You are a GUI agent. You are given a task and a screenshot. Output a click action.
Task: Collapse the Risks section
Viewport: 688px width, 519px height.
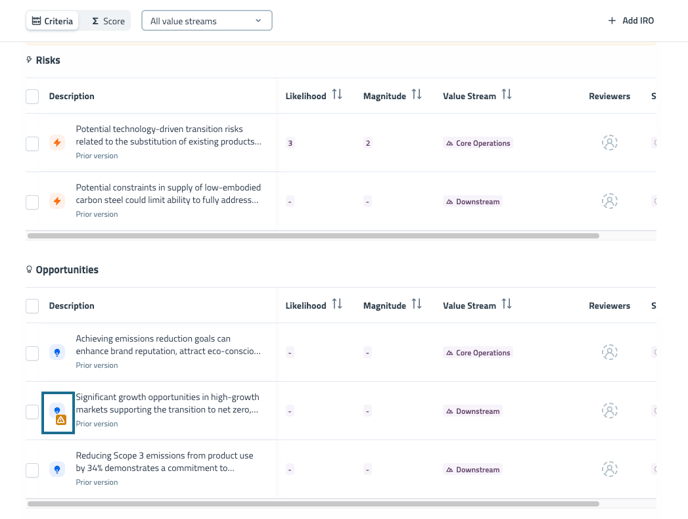(x=42, y=60)
